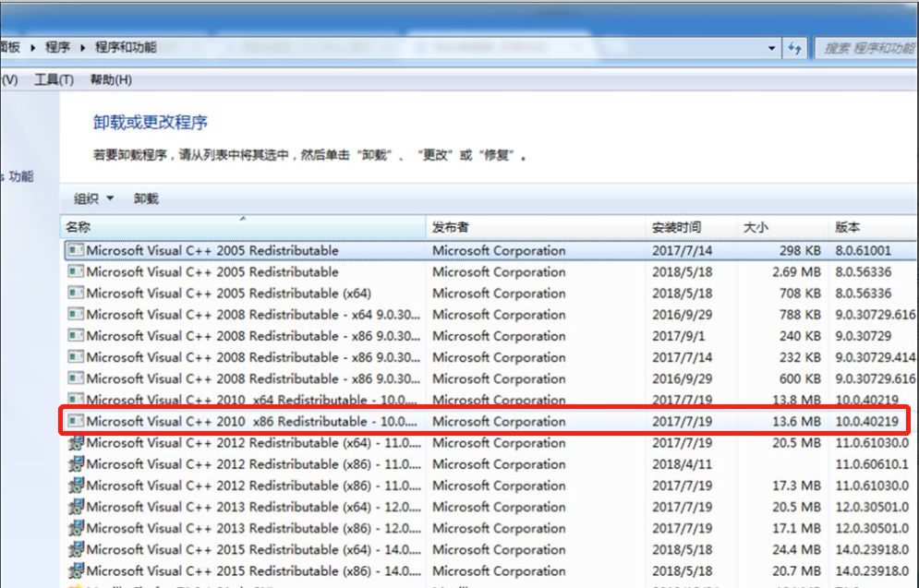Click icon of VC++ 2005 Redistributable (x64)
Screen dimensions: 919x588
coord(75,293)
